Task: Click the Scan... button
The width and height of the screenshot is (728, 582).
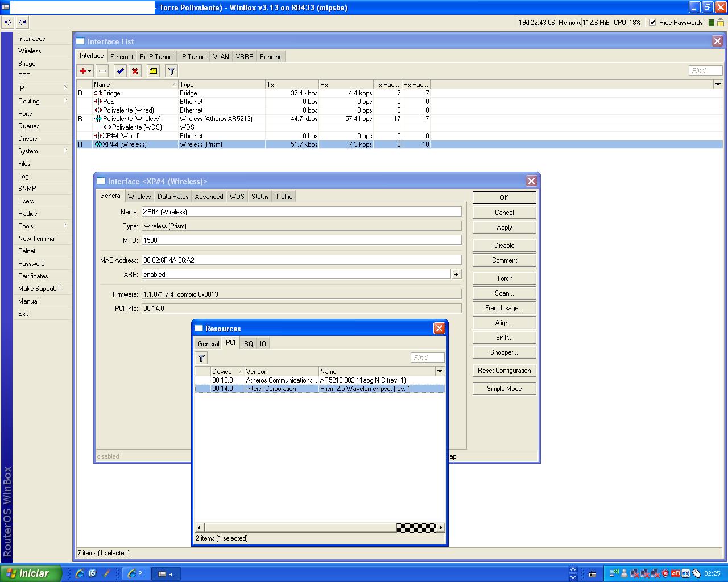Action: click(504, 293)
